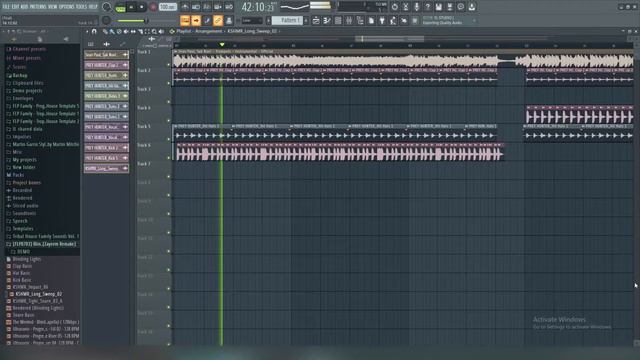Select the playlist Slip tool
Image resolution: width=640 pixels, height=360 pixels.
click(x=133, y=31)
